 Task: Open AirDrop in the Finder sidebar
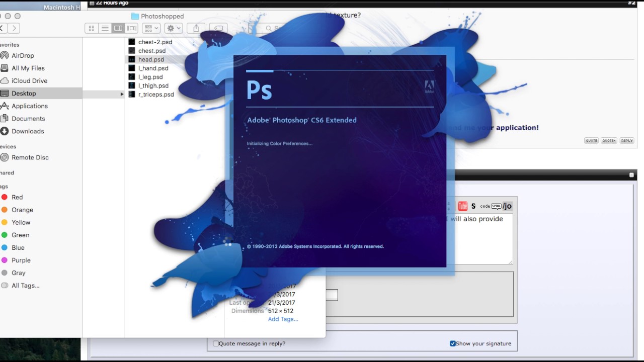point(23,56)
